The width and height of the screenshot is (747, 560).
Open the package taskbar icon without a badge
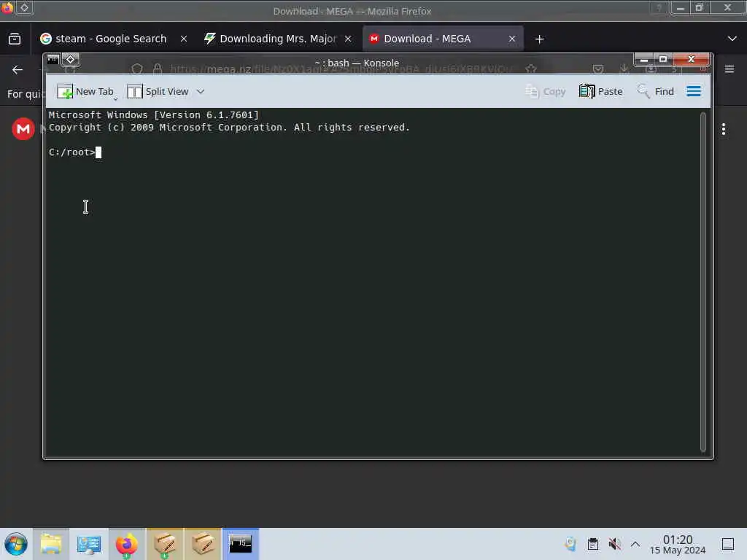coord(203,544)
